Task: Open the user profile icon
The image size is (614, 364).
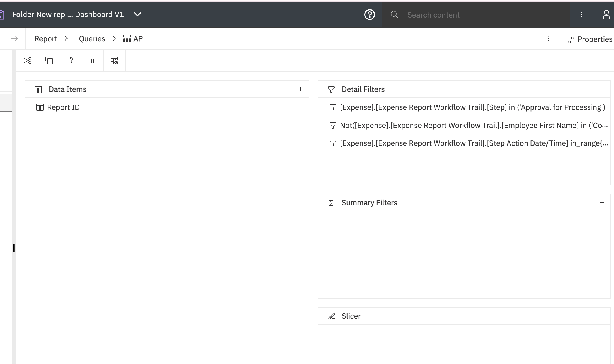Action: [x=606, y=15]
